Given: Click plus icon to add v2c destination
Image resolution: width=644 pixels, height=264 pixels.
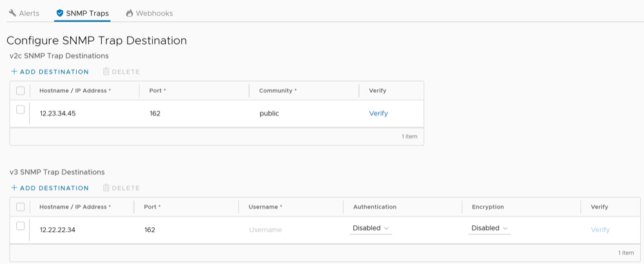Looking at the screenshot, I should (x=14, y=71).
